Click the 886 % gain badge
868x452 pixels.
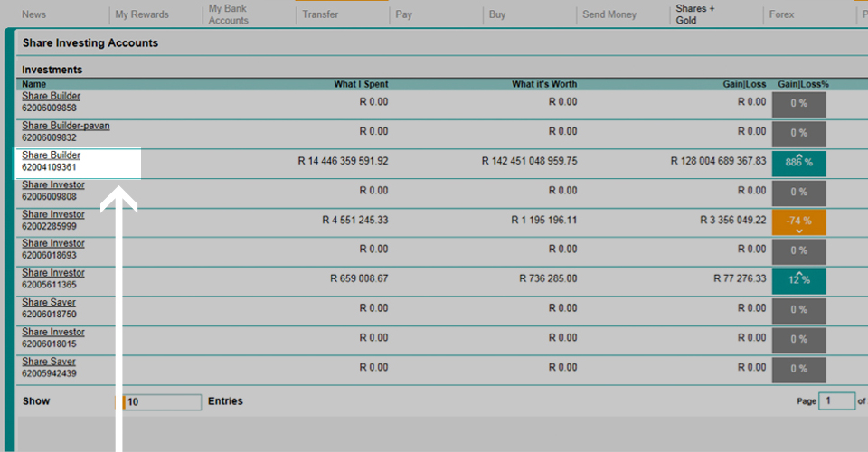799,162
